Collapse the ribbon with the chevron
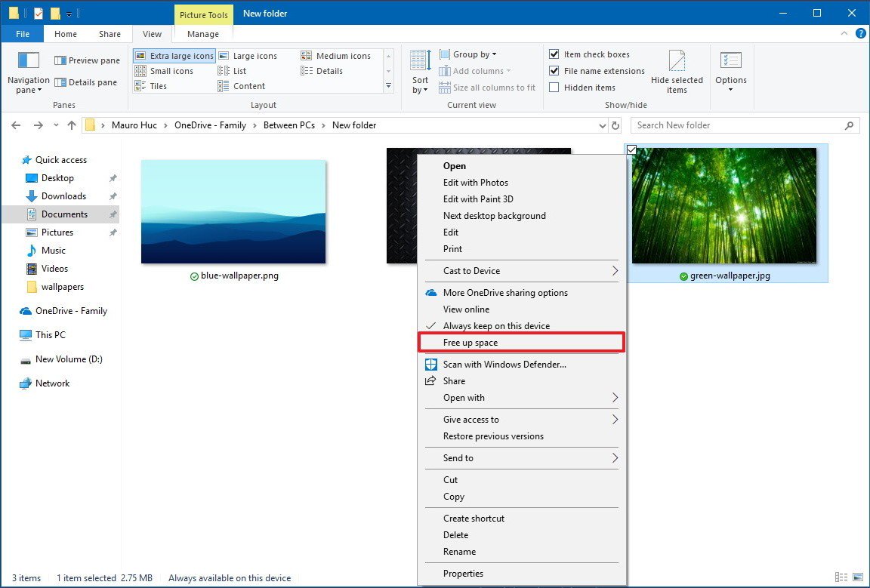The height and width of the screenshot is (588, 870). click(844, 34)
